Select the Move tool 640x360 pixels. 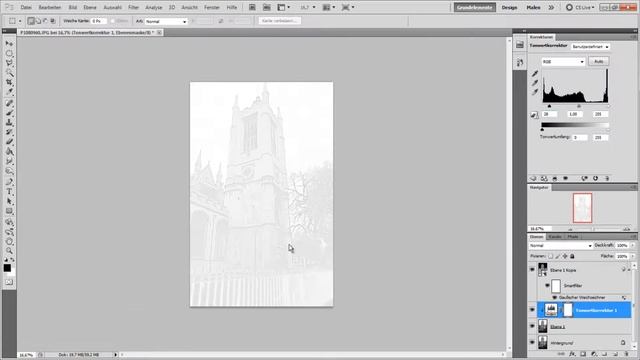9,43
